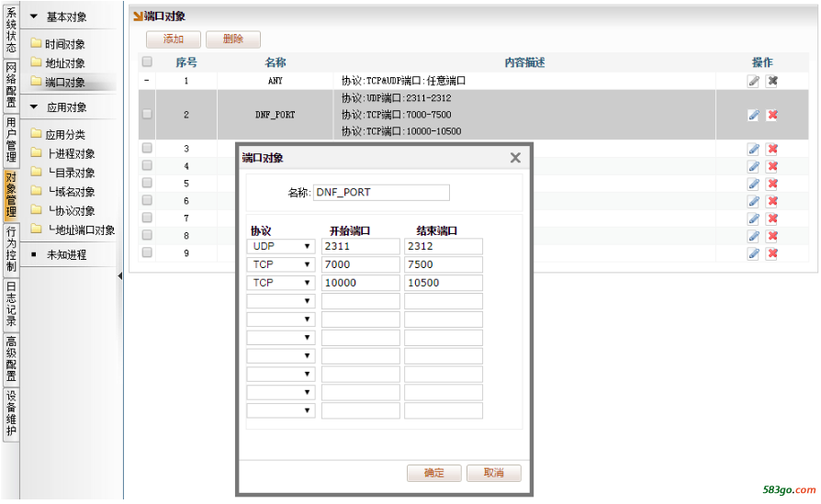Image resolution: width=821 pixels, height=504 pixels.
Task: Switch to 系统状态 vertical tab
Action: (11, 30)
